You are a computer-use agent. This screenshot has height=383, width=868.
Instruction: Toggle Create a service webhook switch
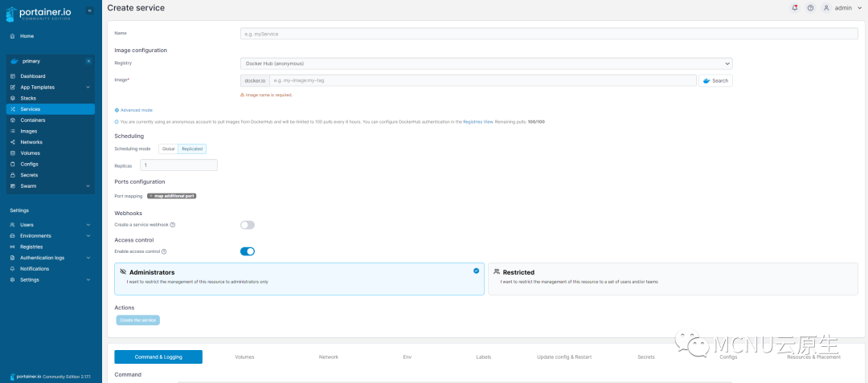click(x=248, y=225)
